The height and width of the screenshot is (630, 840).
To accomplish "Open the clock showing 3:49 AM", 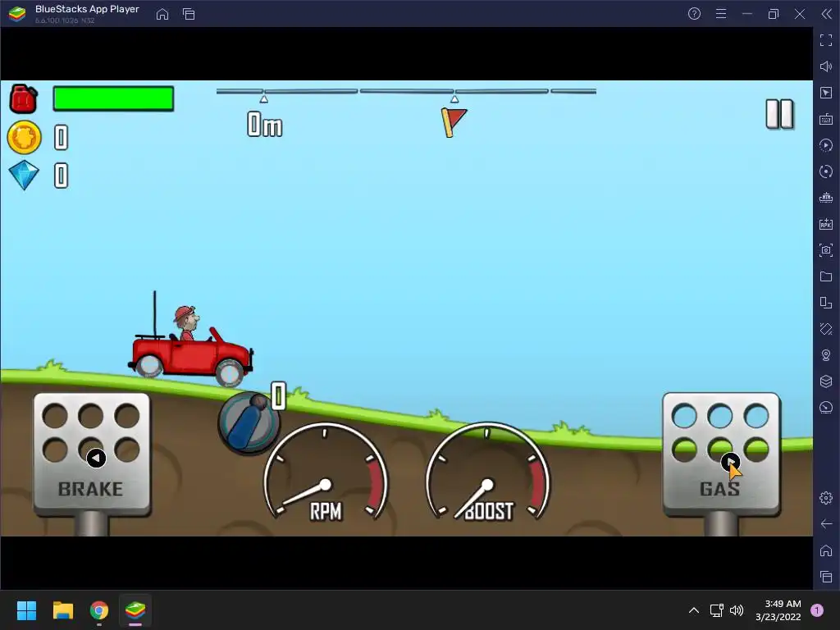I will click(x=778, y=610).
